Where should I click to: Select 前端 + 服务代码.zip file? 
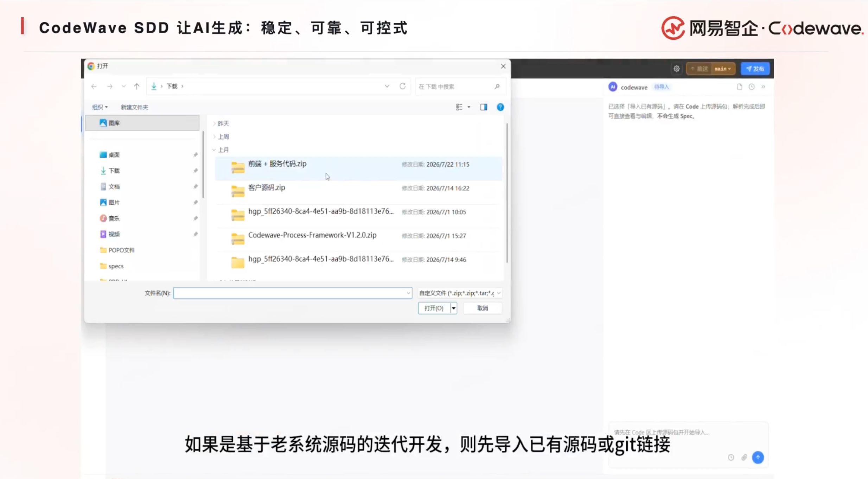click(x=358, y=168)
